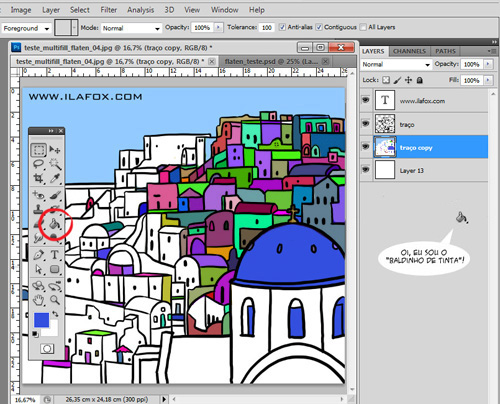Viewport: 500px width, 404px height.
Task: Select the Path Selection arrow tool
Action: point(39,269)
